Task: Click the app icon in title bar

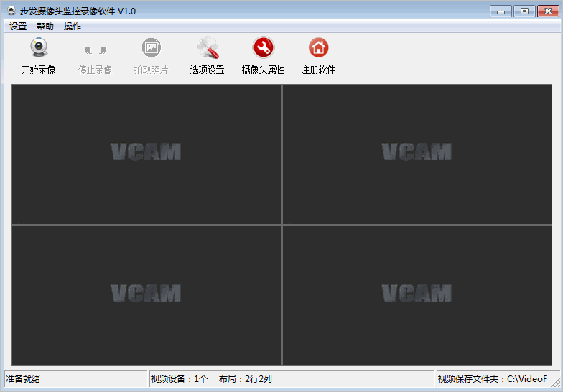Action: (11, 11)
